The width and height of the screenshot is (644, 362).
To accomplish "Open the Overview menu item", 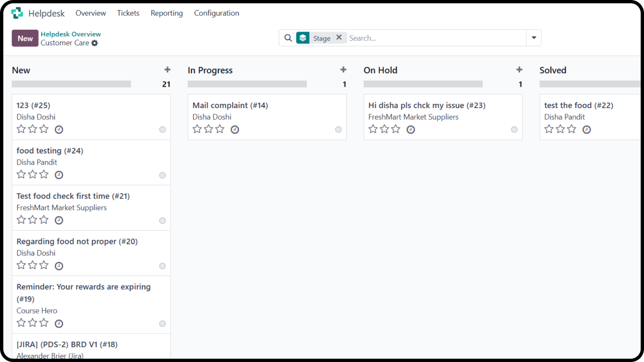I will click(91, 13).
